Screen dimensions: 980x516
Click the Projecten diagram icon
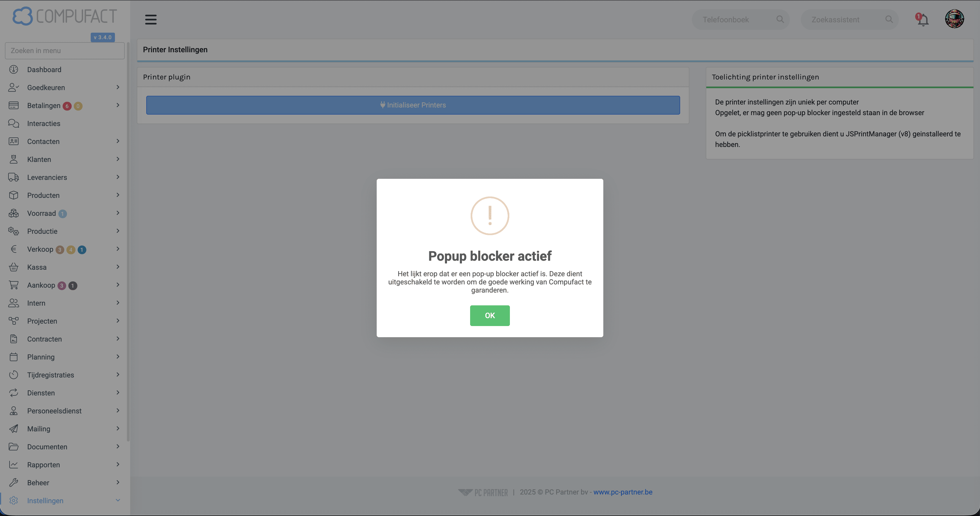[14, 321]
